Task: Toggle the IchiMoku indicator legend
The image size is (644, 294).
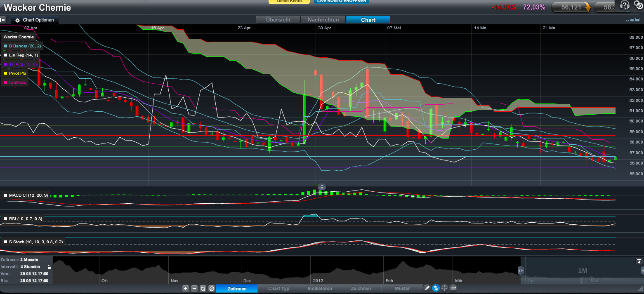Action: coord(18,82)
